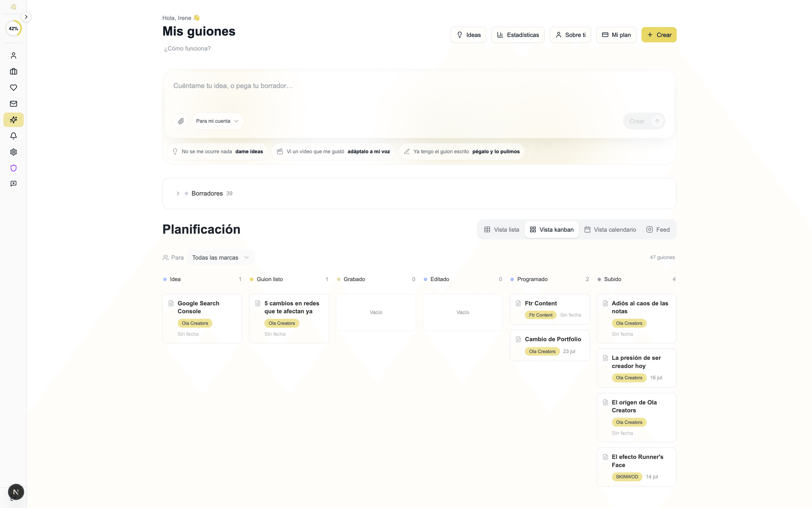The height and width of the screenshot is (508, 812).
Task: Click the purple shield icon in sidebar
Action: tap(14, 168)
